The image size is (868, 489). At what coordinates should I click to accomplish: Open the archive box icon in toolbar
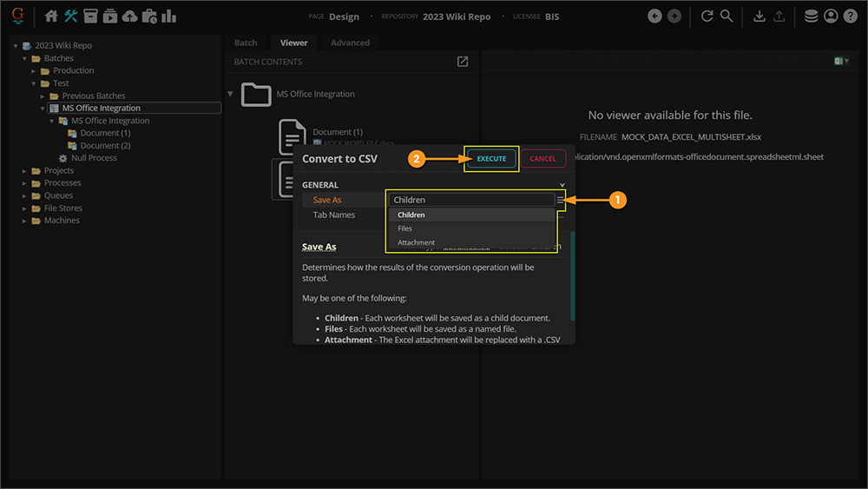[90, 16]
